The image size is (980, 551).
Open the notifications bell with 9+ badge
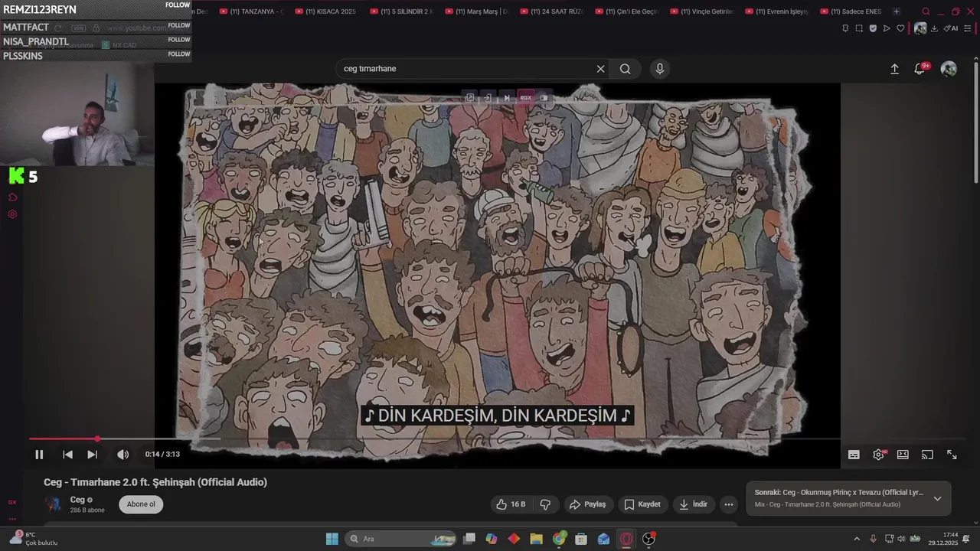pyautogui.click(x=920, y=69)
